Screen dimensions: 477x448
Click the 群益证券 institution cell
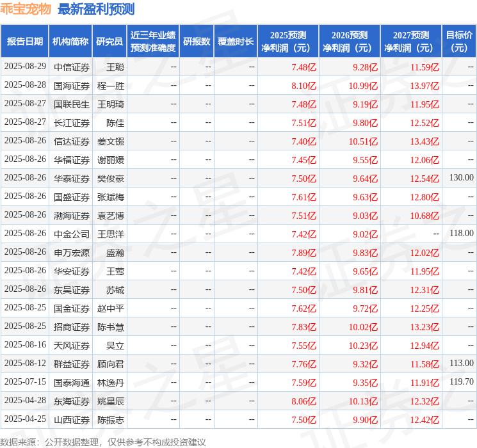72,364
